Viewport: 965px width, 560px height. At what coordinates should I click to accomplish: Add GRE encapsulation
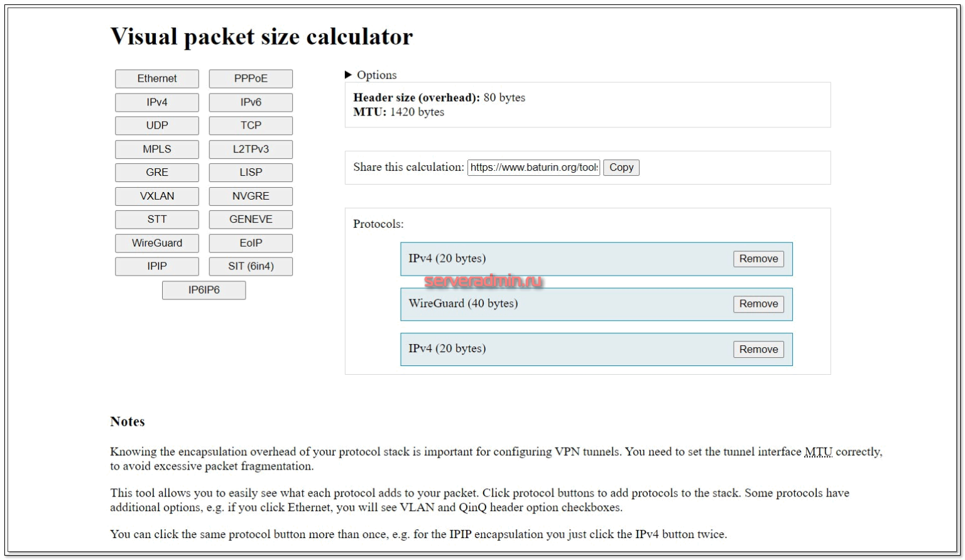point(157,173)
